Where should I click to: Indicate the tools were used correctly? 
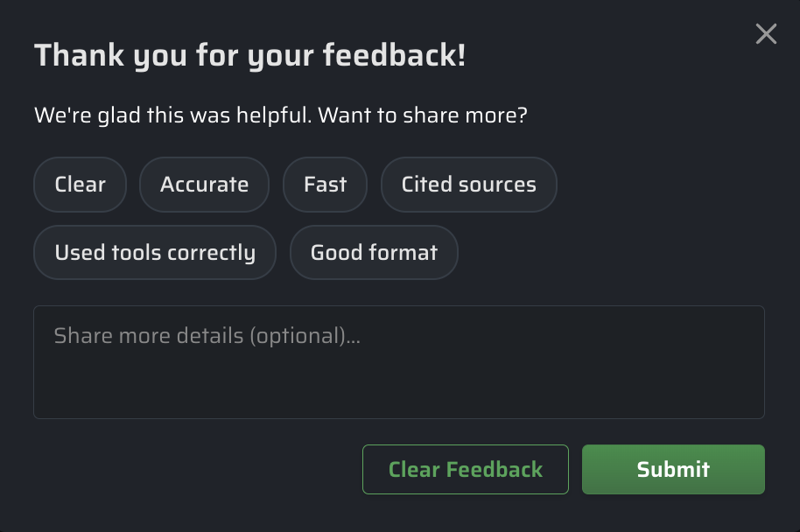(x=155, y=253)
